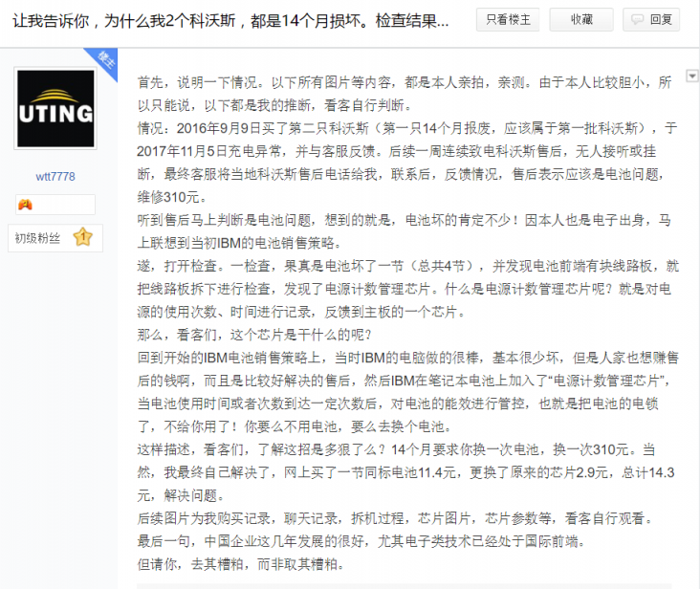Click the gold star level 1 icon
This screenshot has height=589, width=700.
pyautogui.click(x=83, y=237)
